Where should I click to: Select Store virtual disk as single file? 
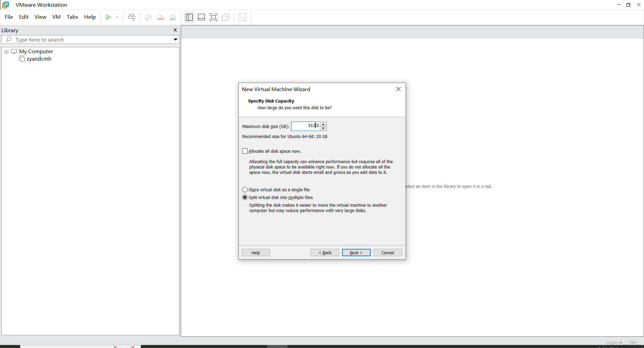(x=245, y=190)
